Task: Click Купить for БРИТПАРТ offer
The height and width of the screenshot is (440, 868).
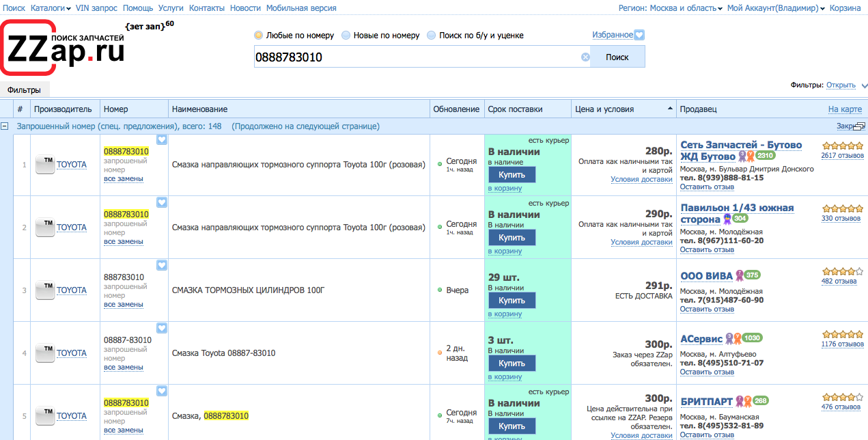Action: click(x=512, y=426)
